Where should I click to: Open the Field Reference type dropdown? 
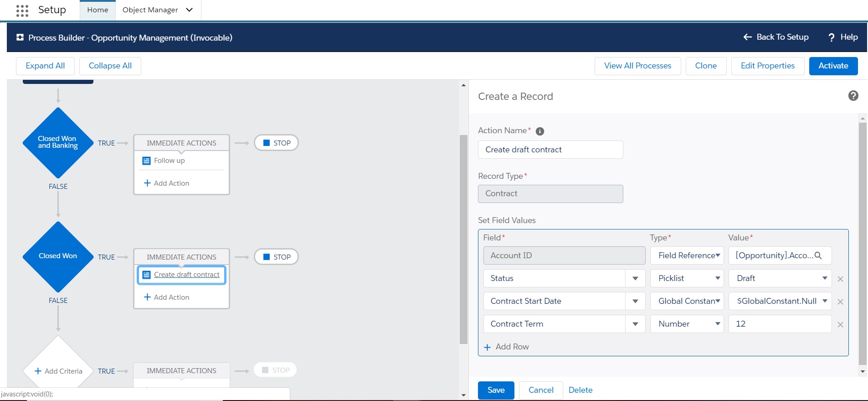click(x=687, y=255)
